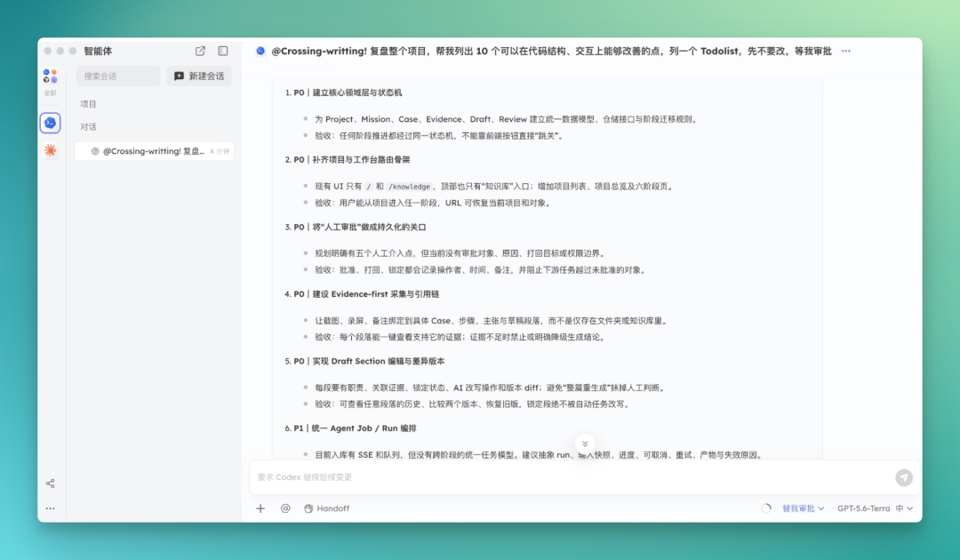Send the message with the paper-plane button
960x560 pixels.
point(904,477)
